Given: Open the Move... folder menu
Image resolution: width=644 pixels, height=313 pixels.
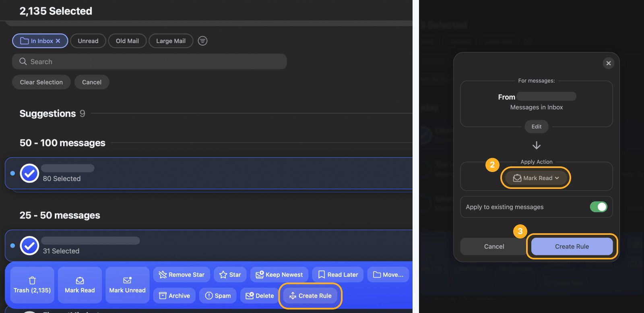Looking at the screenshot, I should (x=388, y=274).
